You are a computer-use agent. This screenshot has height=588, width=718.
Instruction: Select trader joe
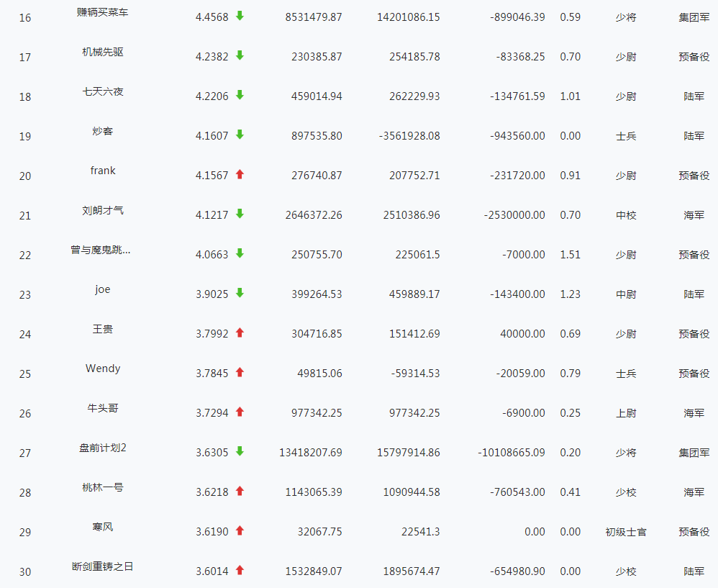103,289
